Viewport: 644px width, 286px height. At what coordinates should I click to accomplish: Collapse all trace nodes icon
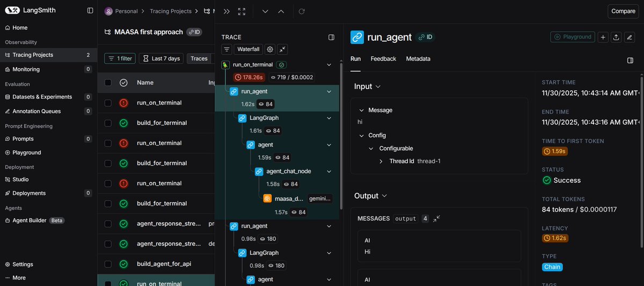point(283,49)
